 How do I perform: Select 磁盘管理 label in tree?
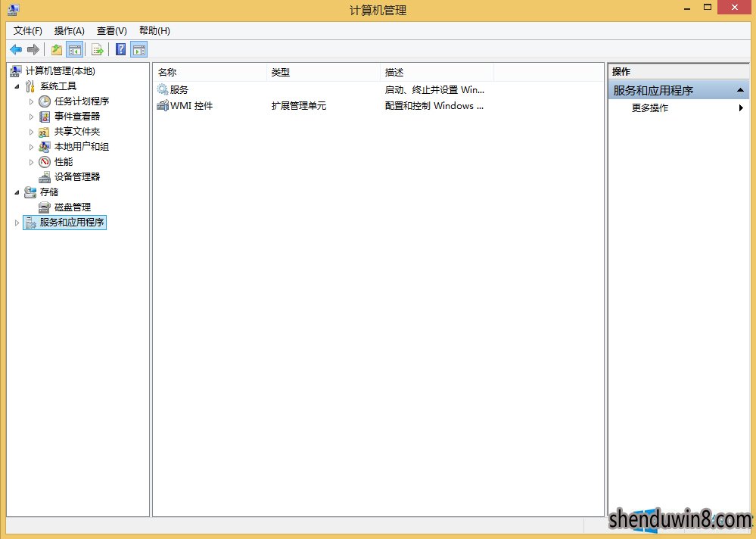(73, 207)
